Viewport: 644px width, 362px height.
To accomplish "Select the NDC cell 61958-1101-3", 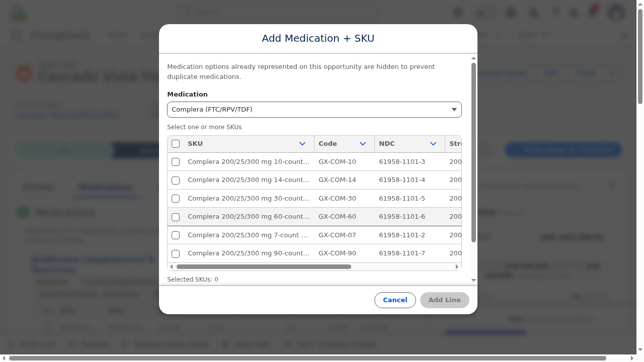I will pos(402,162).
